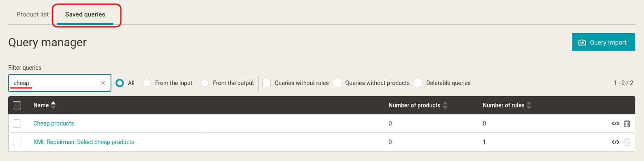Click rules count 1 in XML Repairman row
The height and width of the screenshot is (161, 644).
point(484,142)
